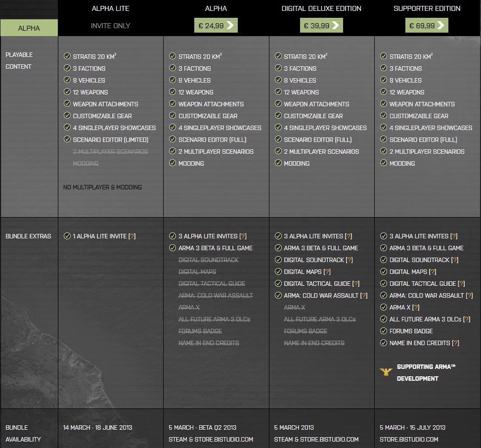Click check icon beside Modding in Alpha column
The width and height of the screenshot is (481, 448).
pos(173,163)
